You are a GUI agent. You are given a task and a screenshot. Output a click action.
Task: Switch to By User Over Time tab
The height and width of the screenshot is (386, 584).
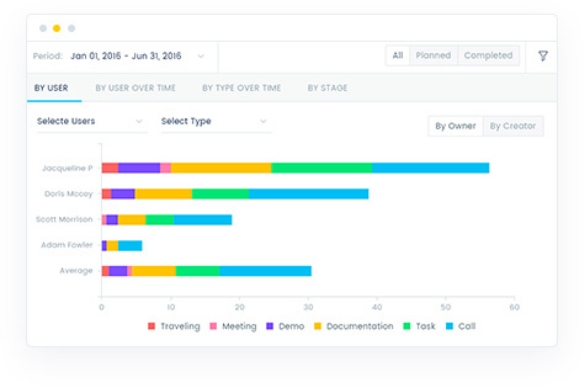pyautogui.click(x=136, y=88)
